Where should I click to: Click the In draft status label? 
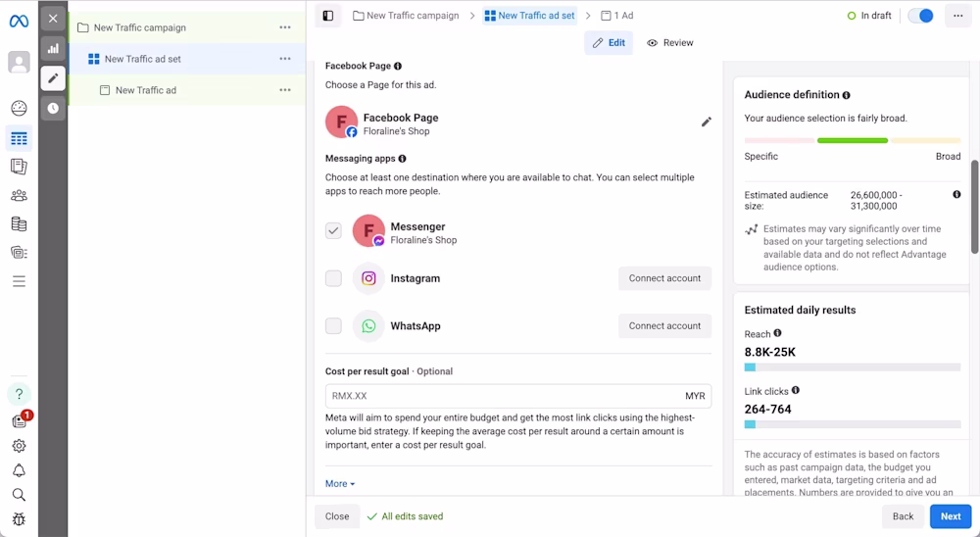(x=869, y=16)
